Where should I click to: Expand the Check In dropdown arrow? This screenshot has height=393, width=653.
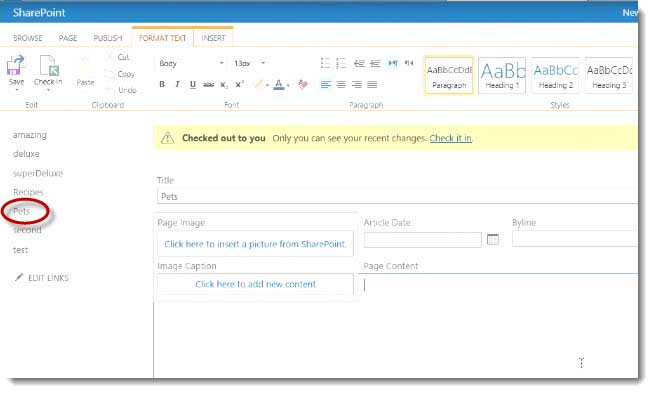[x=48, y=90]
